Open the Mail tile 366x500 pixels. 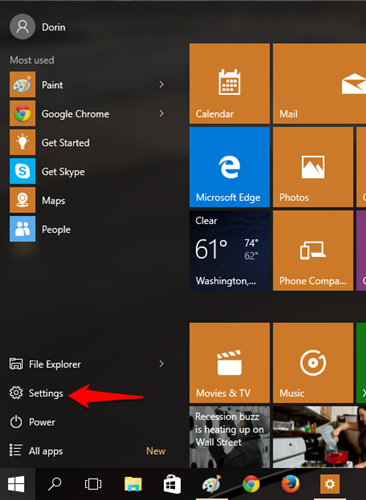[x=319, y=83]
